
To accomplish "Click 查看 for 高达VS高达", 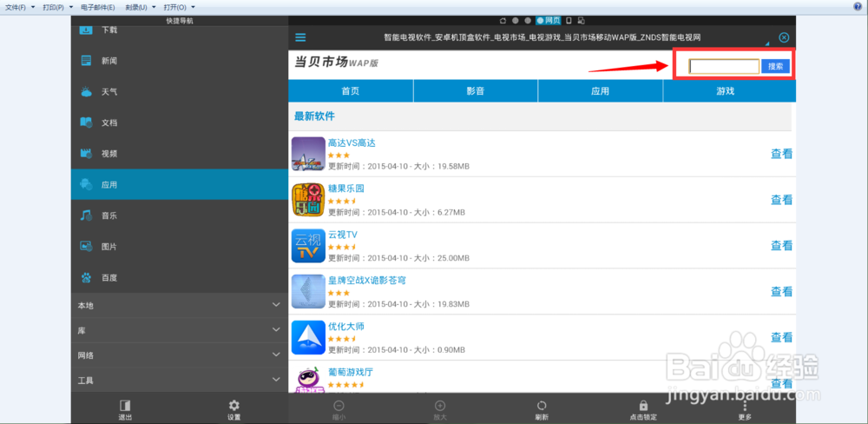I will click(x=782, y=154).
